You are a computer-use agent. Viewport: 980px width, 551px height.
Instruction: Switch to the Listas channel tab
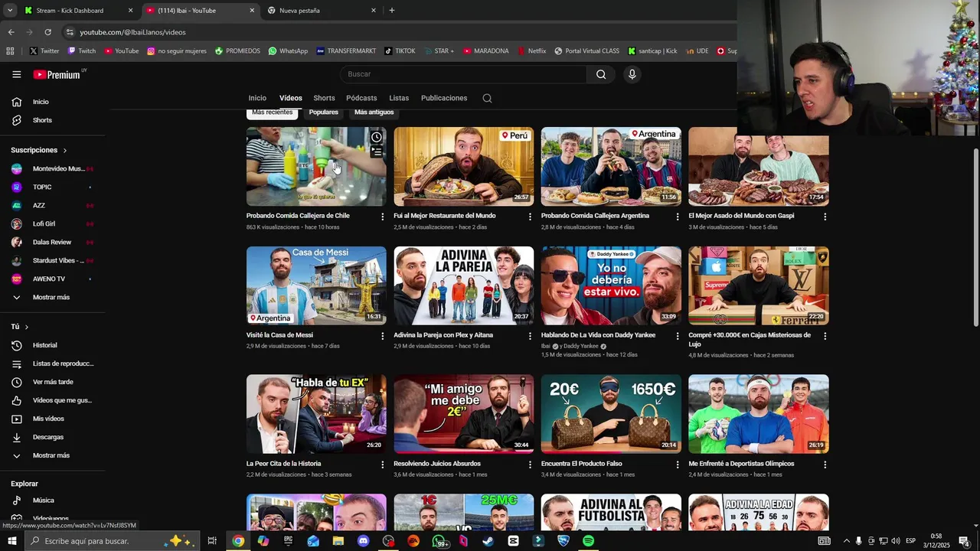click(x=399, y=98)
